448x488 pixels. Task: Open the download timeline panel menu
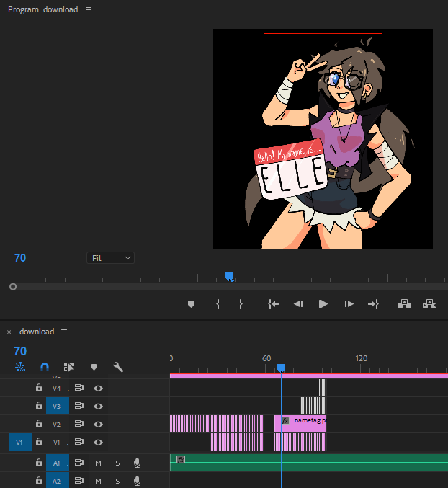click(x=64, y=332)
